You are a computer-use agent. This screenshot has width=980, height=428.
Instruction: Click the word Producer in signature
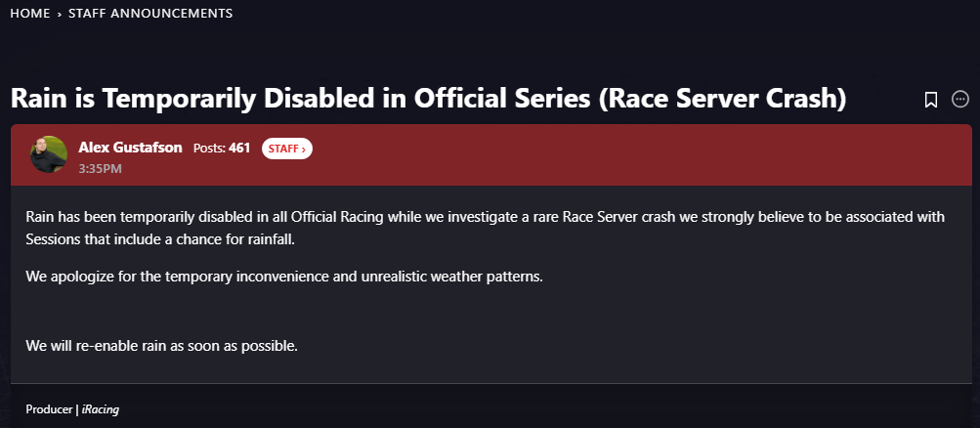tap(49, 408)
